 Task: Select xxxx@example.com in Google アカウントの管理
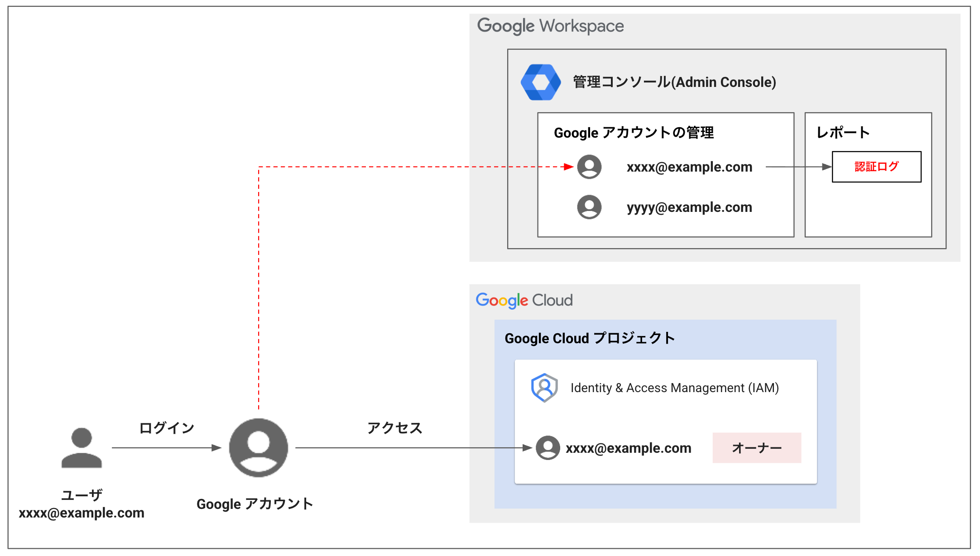[x=689, y=167]
